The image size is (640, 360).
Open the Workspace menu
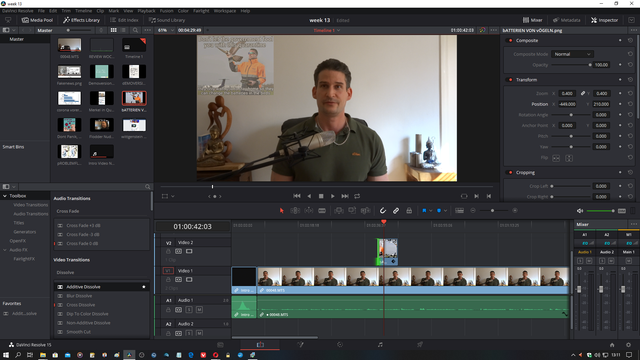pos(225,11)
